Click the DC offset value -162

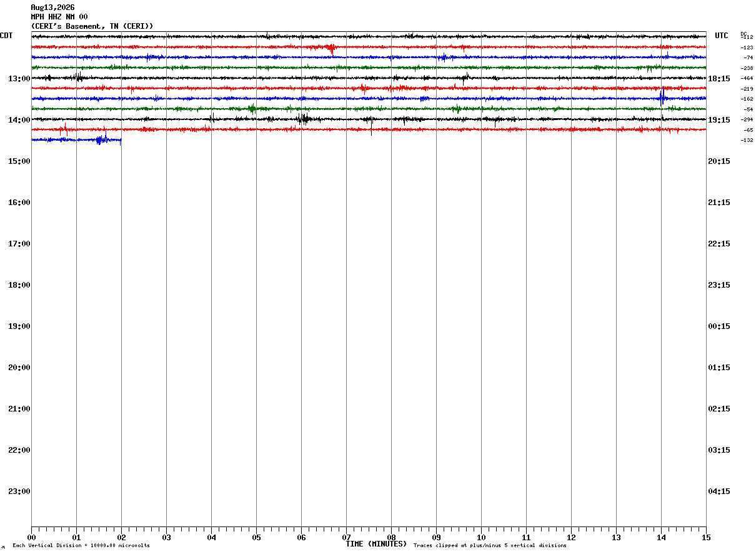coord(747,99)
